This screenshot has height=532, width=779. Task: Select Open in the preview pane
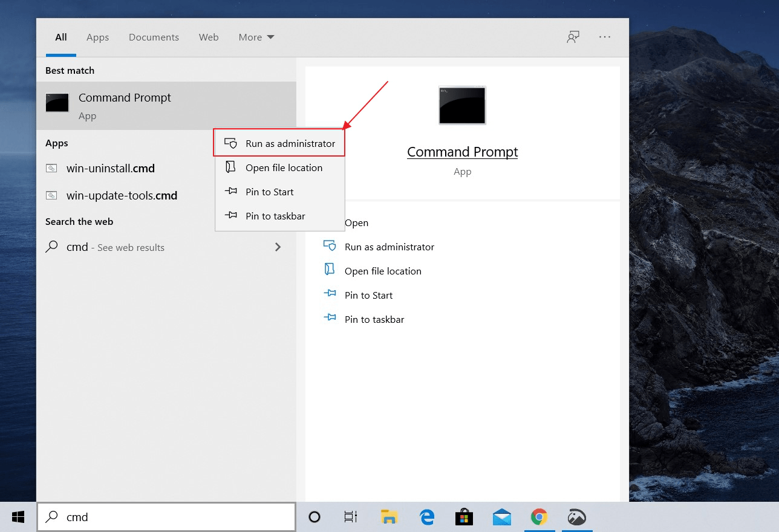[x=356, y=222]
